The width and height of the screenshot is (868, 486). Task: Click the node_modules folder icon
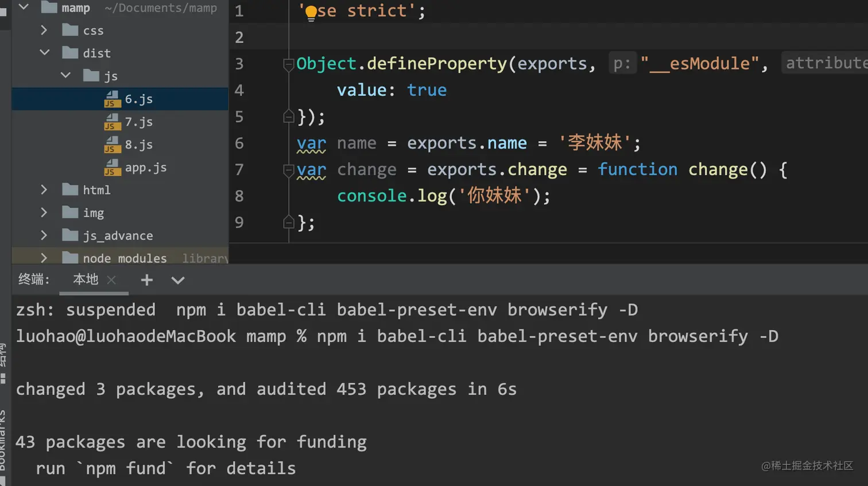click(70, 258)
